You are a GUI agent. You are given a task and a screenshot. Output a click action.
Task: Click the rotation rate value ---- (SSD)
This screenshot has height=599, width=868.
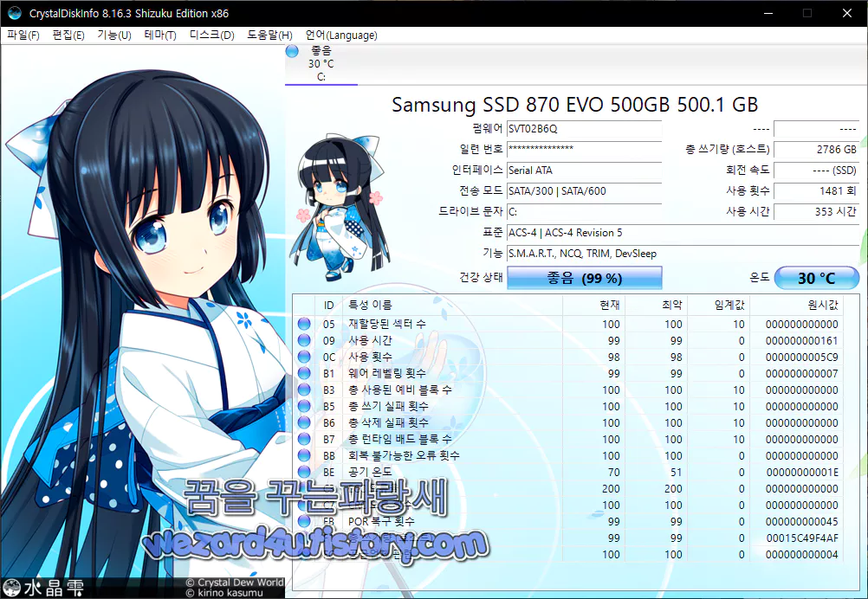[817, 171]
